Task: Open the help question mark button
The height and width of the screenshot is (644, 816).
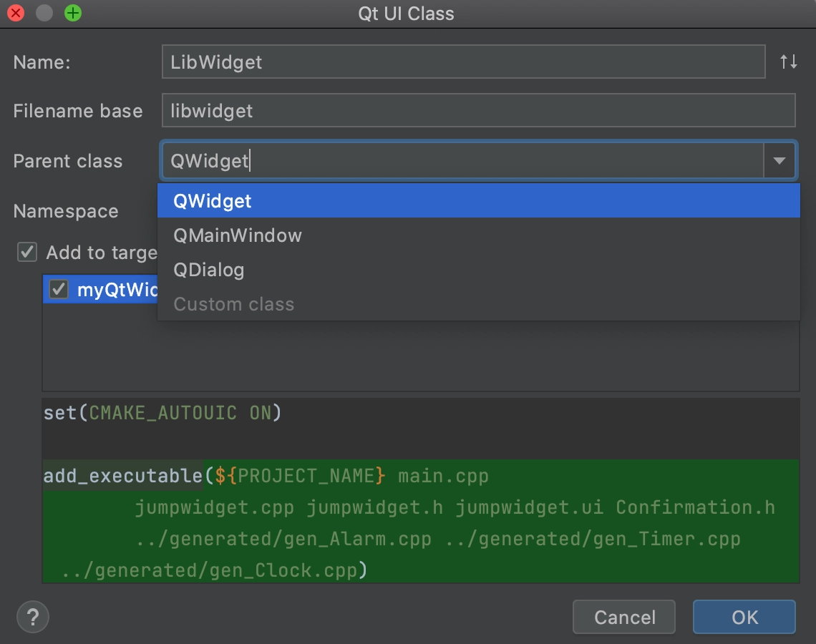Action: tap(33, 617)
